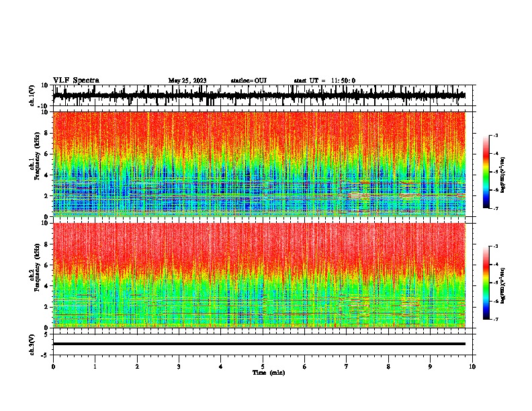Click the "ch.3(V)" axis label

tap(32, 345)
